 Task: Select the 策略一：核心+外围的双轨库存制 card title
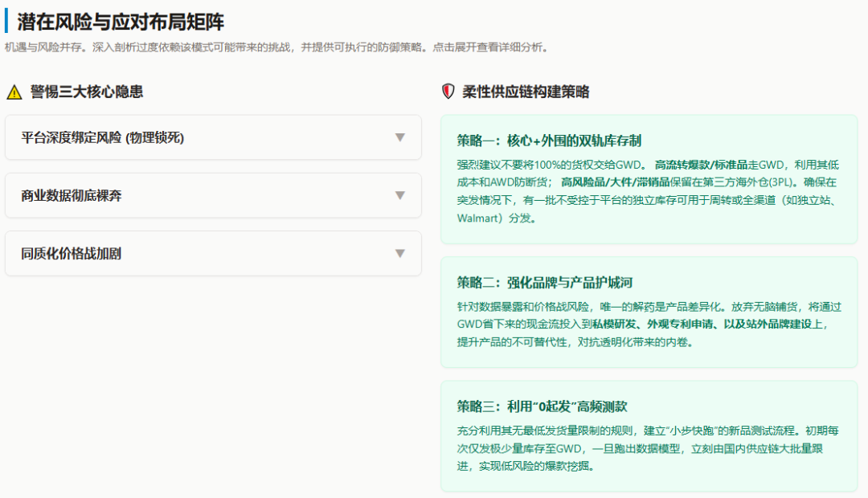click(x=549, y=141)
